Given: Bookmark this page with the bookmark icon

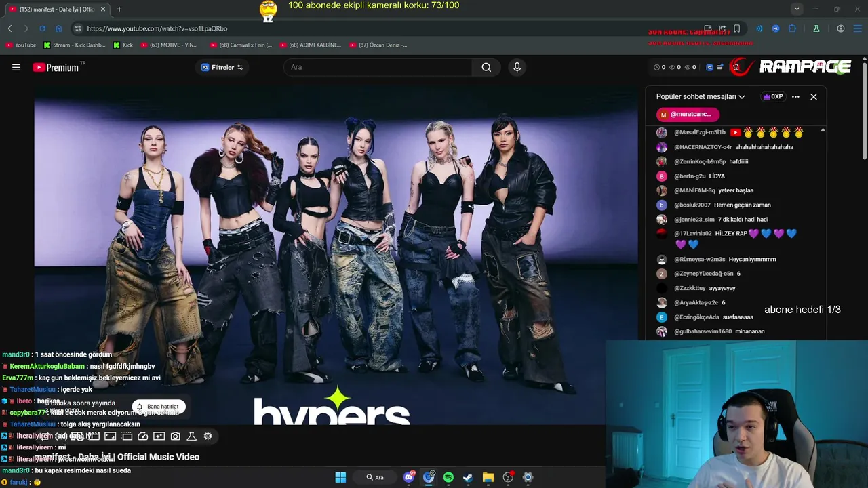Looking at the screenshot, I should (x=736, y=28).
